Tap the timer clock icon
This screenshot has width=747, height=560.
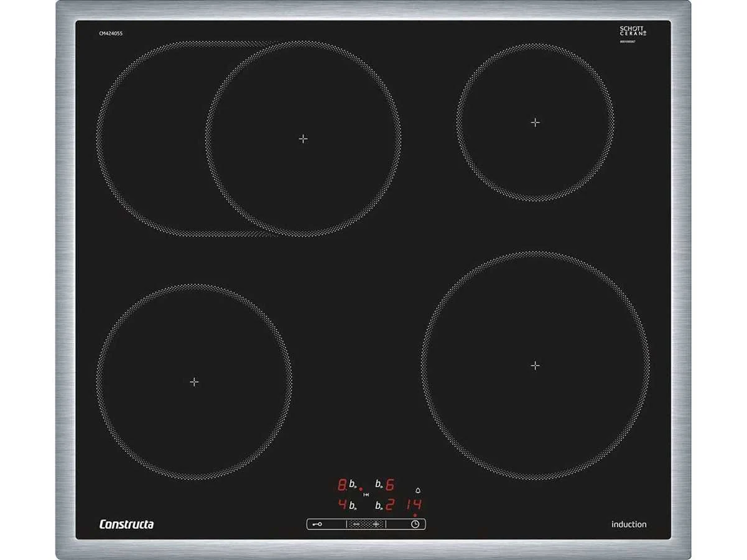pos(415,524)
